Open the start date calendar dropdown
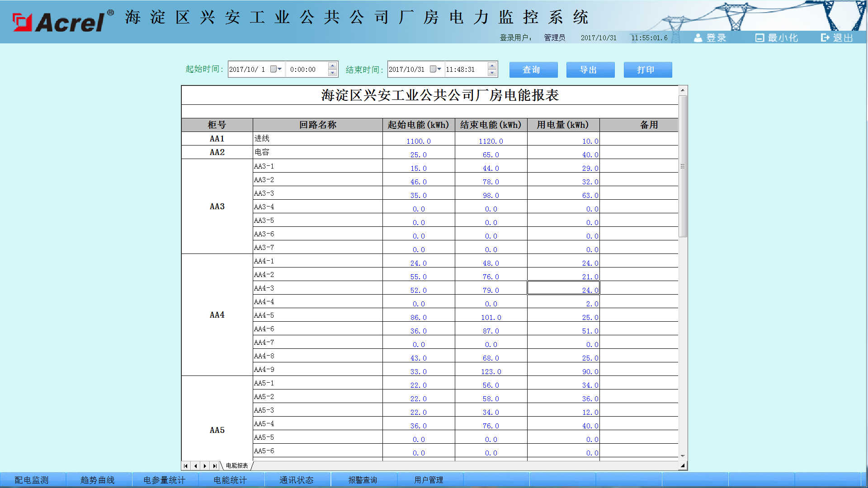 [276, 69]
